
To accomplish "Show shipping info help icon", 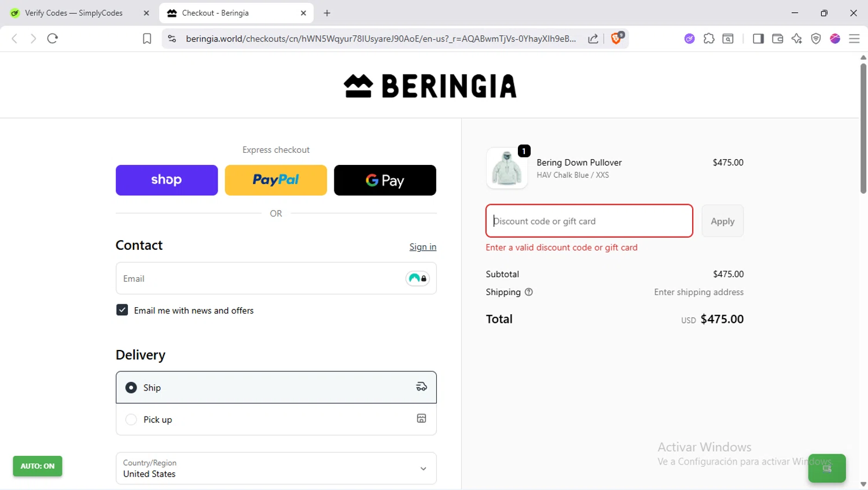I will coord(528,292).
